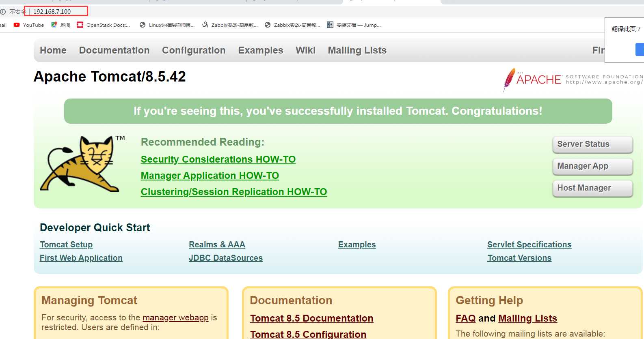
Task: Open the manager webapp link
Action: tap(175, 318)
